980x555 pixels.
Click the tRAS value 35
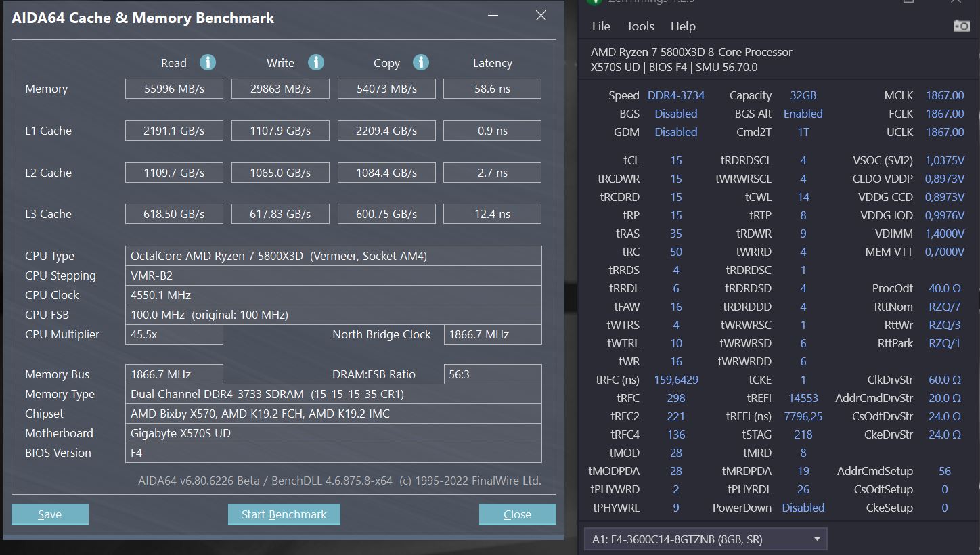pyautogui.click(x=676, y=234)
